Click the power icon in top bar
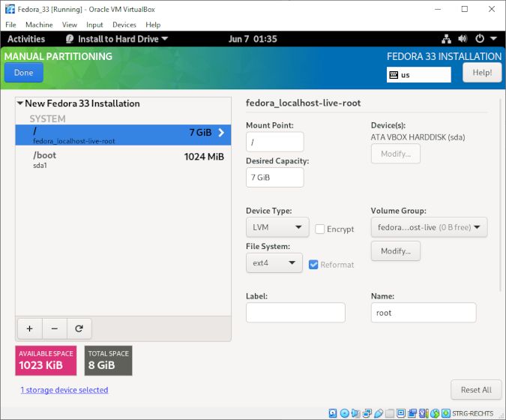506x420 pixels. [x=479, y=39]
